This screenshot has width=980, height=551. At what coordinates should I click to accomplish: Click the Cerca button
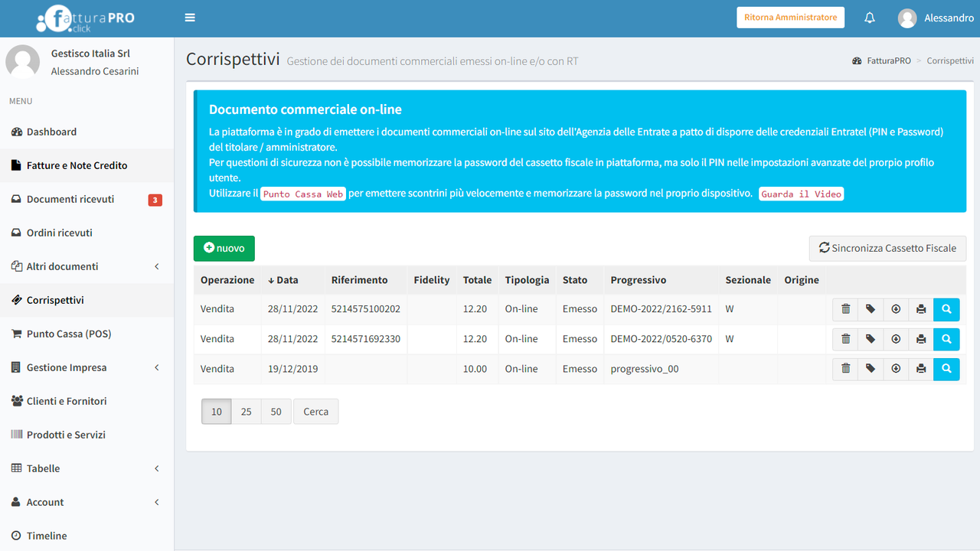point(315,412)
